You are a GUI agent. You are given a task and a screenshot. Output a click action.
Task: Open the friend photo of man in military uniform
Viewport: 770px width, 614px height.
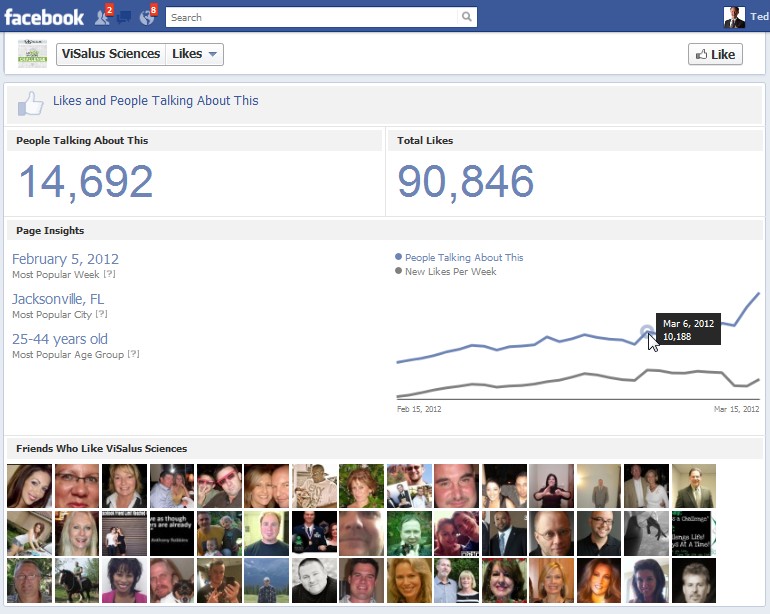[x=314, y=533]
